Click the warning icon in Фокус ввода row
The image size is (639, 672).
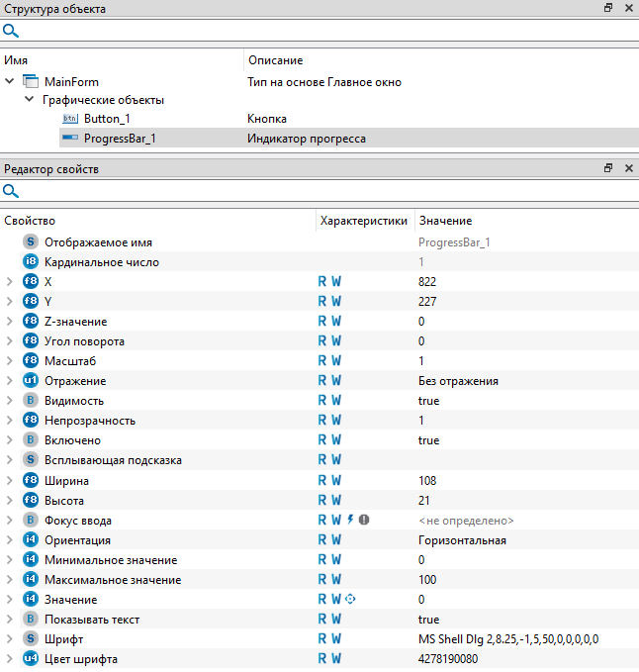pyautogui.click(x=364, y=520)
